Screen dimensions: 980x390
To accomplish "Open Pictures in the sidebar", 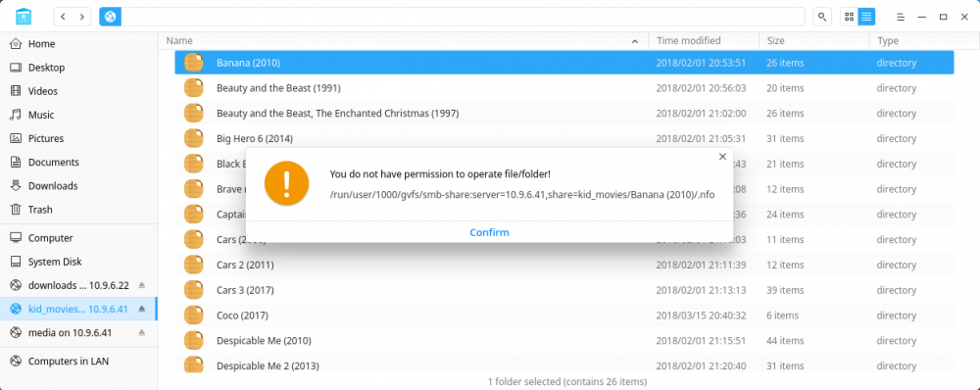I will coord(78,139).
